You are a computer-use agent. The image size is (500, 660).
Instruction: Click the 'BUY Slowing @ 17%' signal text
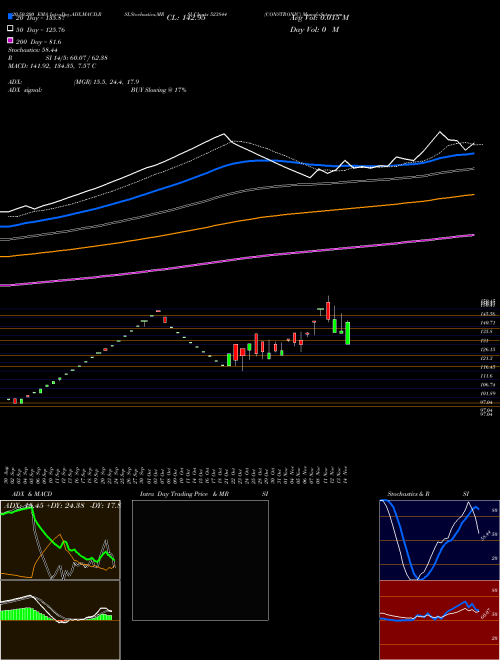[x=158, y=90]
